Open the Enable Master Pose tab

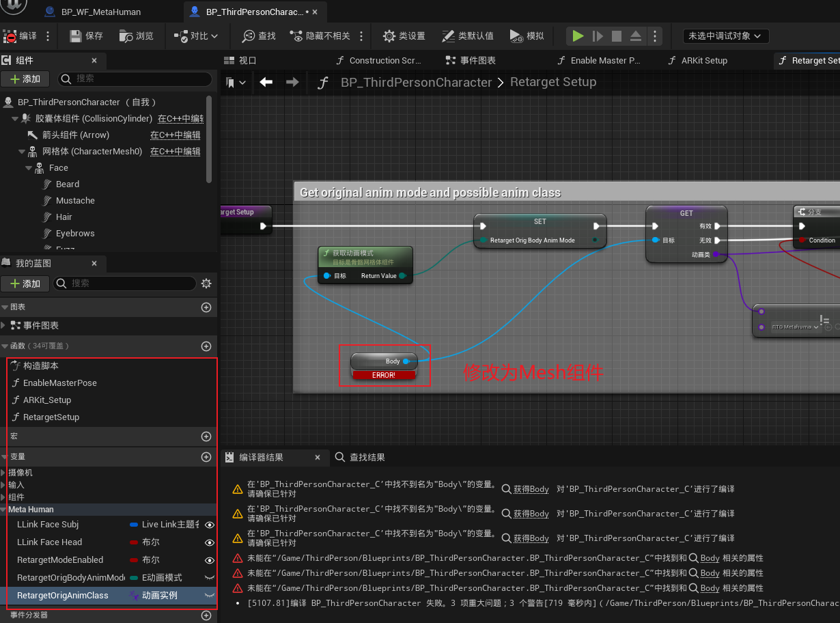coord(599,60)
